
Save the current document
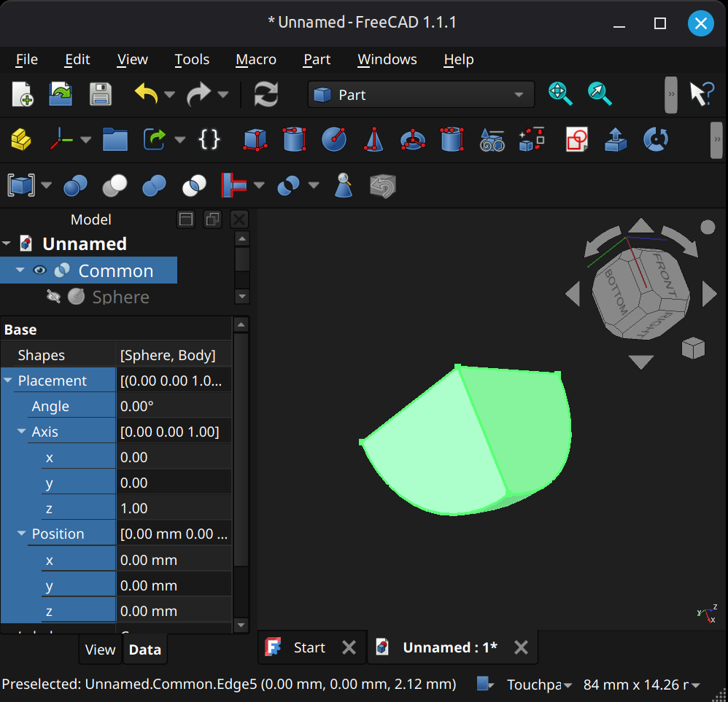100,94
